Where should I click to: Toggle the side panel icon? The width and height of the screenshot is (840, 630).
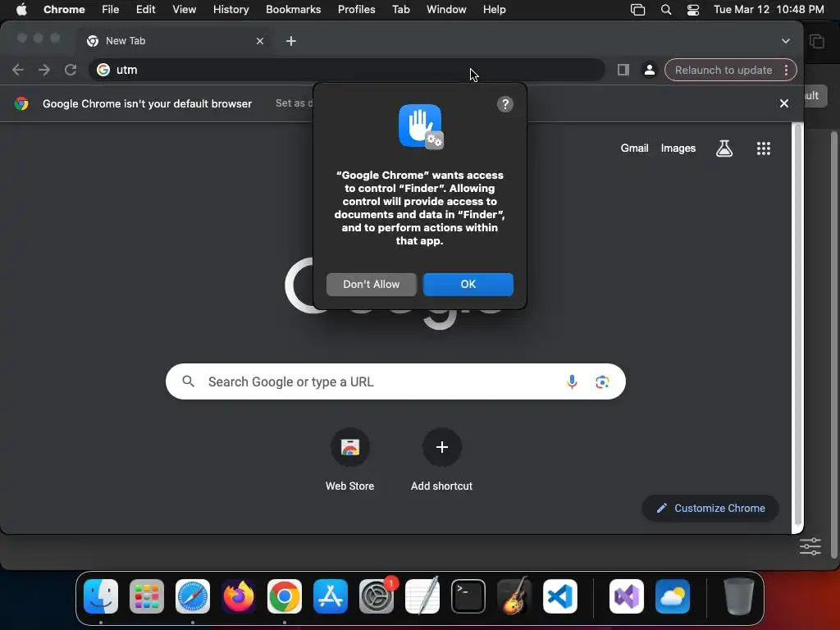pos(623,70)
